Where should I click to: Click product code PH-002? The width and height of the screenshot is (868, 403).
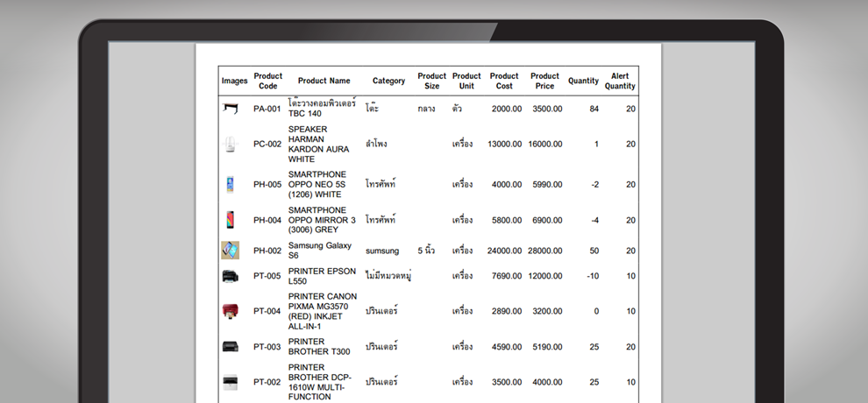pos(267,251)
